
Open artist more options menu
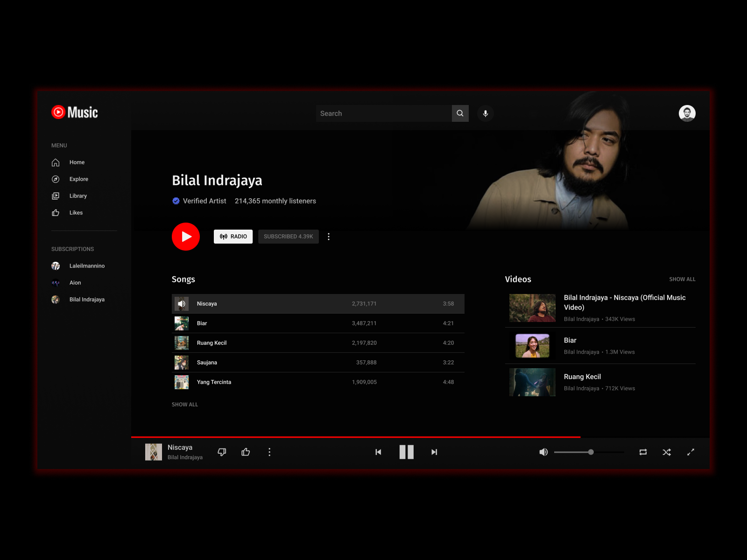(329, 237)
